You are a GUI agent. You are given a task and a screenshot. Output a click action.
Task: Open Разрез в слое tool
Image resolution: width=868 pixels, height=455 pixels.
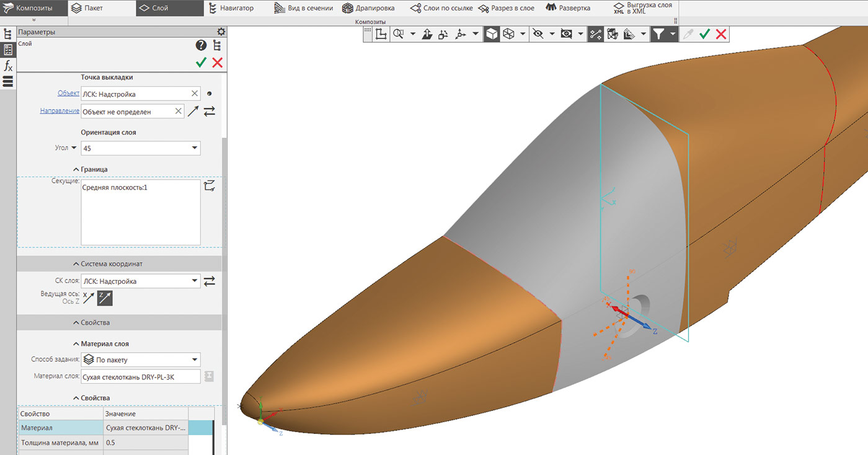pyautogui.click(x=507, y=8)
